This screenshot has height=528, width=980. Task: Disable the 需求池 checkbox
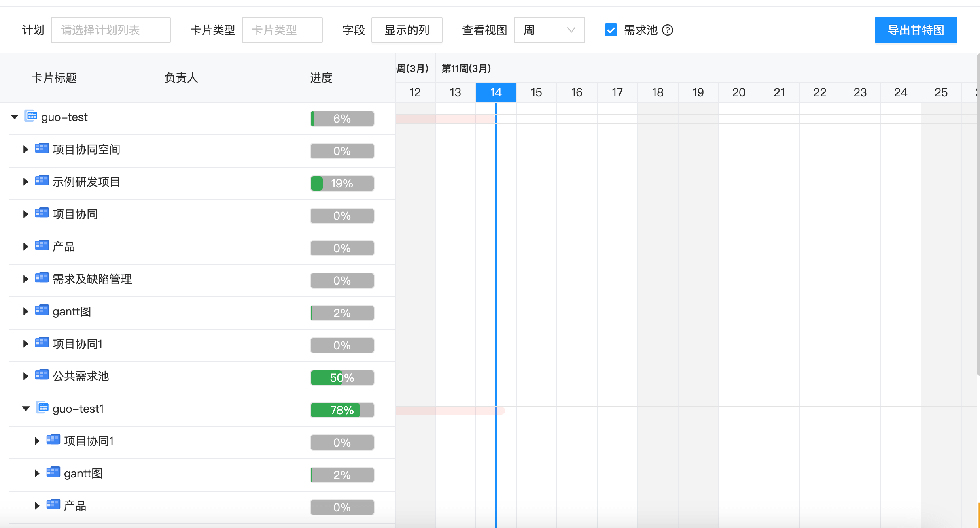coord(611,30)
